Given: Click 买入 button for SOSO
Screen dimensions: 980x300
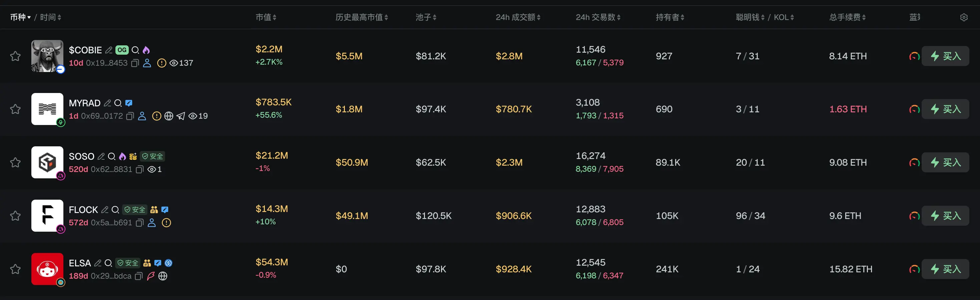Looking at the screenshot, I should pos(945,162).
